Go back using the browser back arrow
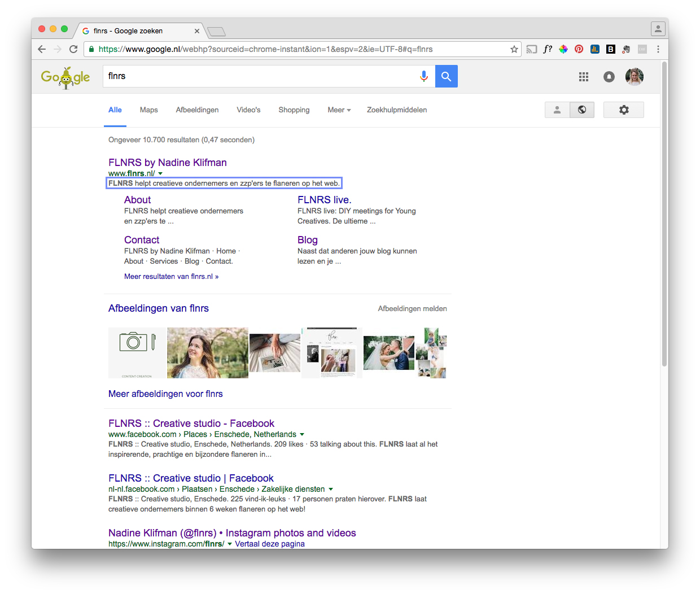This screenshot has width=700, height=594. tap(42, 49)
